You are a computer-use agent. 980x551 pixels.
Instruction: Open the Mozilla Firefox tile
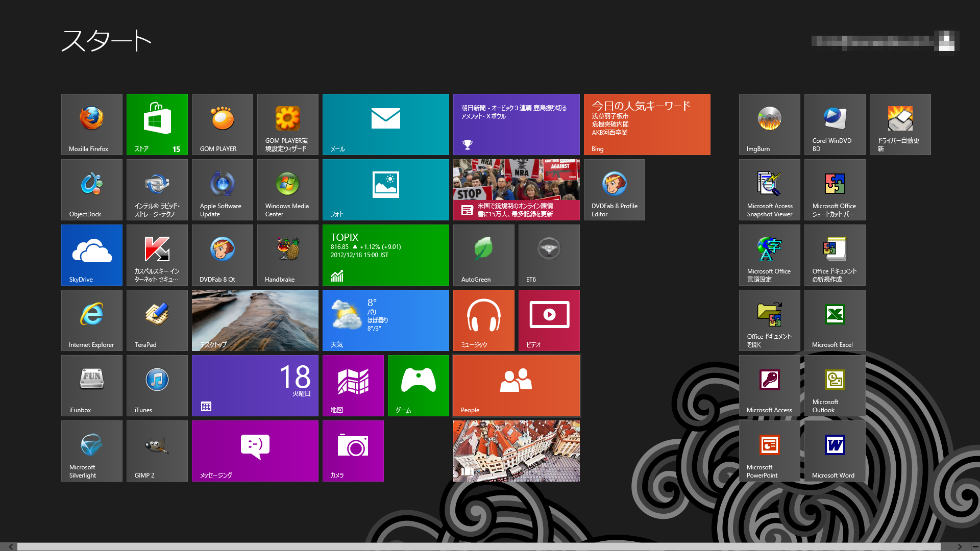[x=92, y=124]
